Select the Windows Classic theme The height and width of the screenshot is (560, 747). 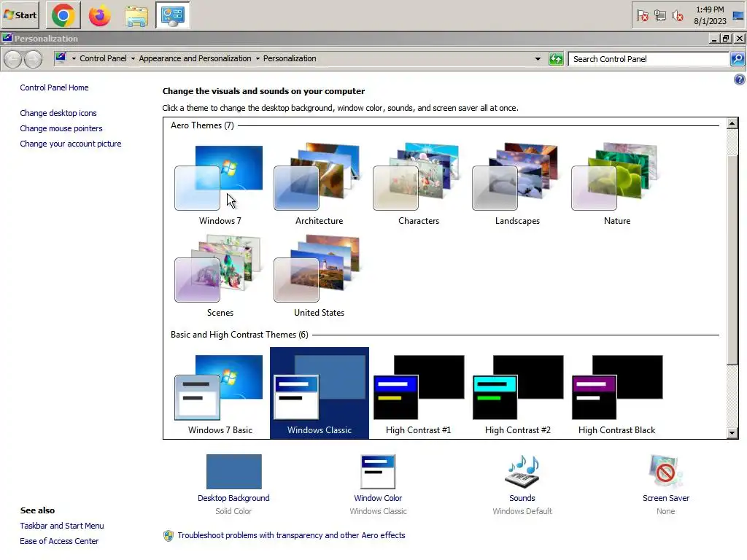click(320, 393)
